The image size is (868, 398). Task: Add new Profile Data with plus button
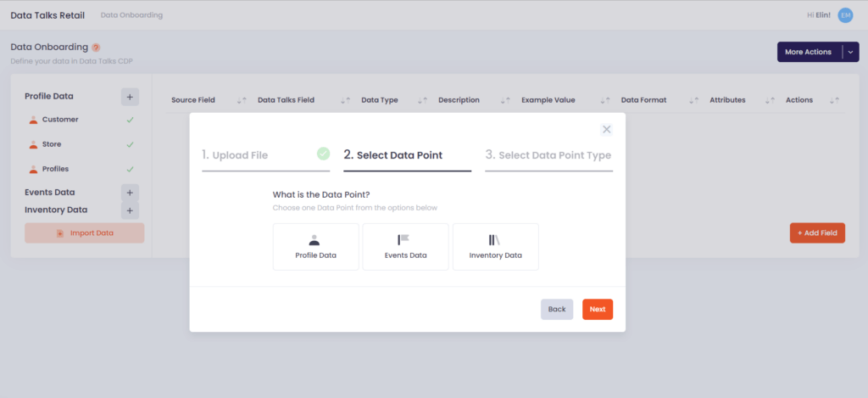tap(130, 97)
